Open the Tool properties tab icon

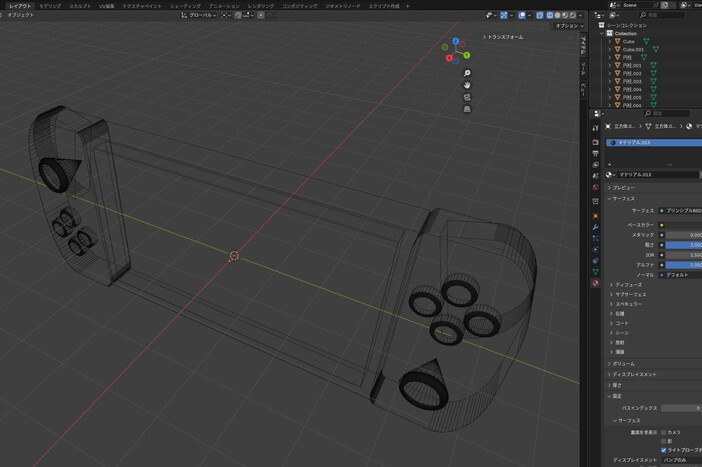pos(596,129)
